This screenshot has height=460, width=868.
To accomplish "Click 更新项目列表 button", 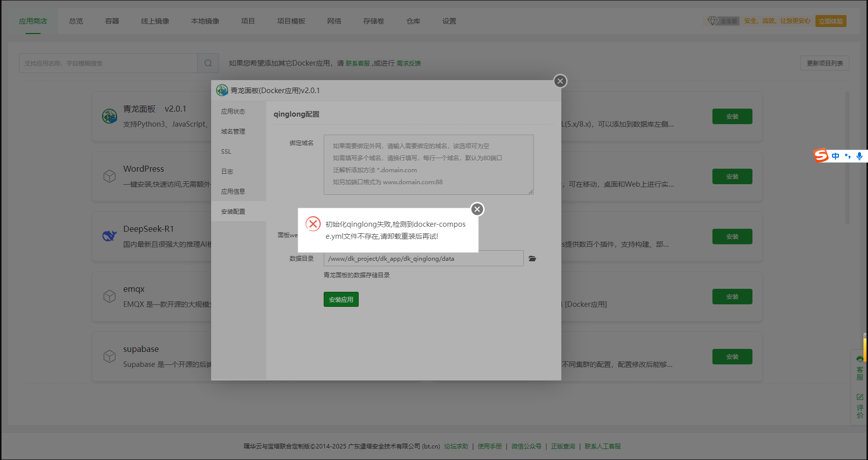I will pyautogui.click(x=825, y=63).
